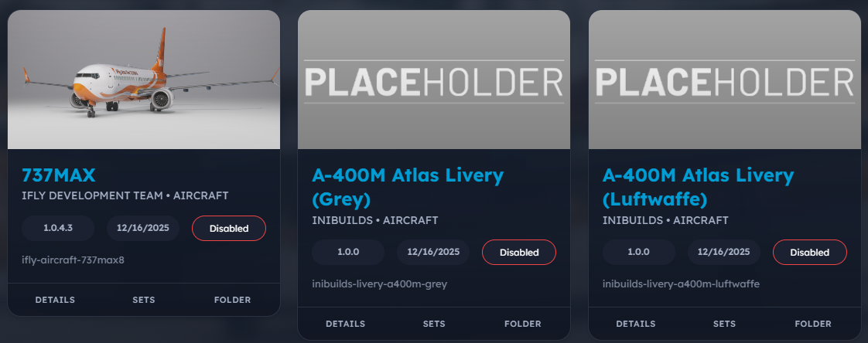Open Sets for A-400M Grey livery
The width and height of the screenshot is (868, 343).
pyautogui.click(x=434, y=324)
